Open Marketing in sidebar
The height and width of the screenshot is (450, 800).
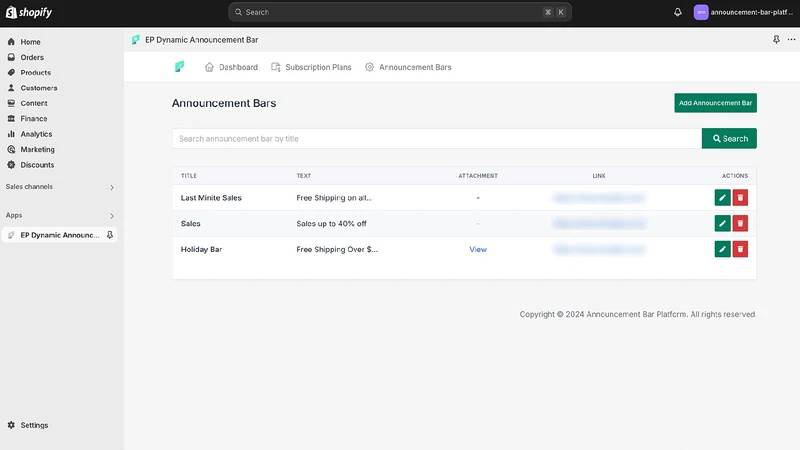[37, 149]
